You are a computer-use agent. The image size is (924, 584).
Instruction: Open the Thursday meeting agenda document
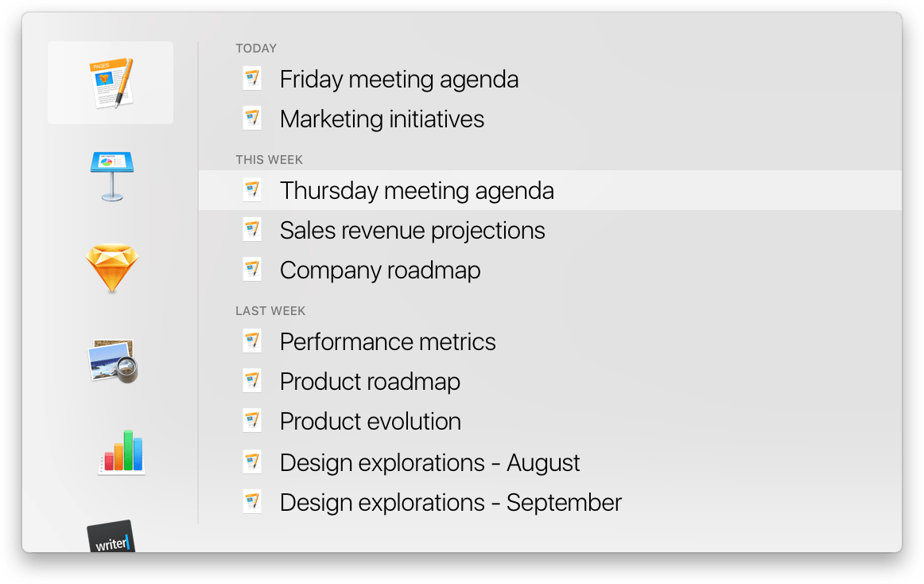[417, 190]
